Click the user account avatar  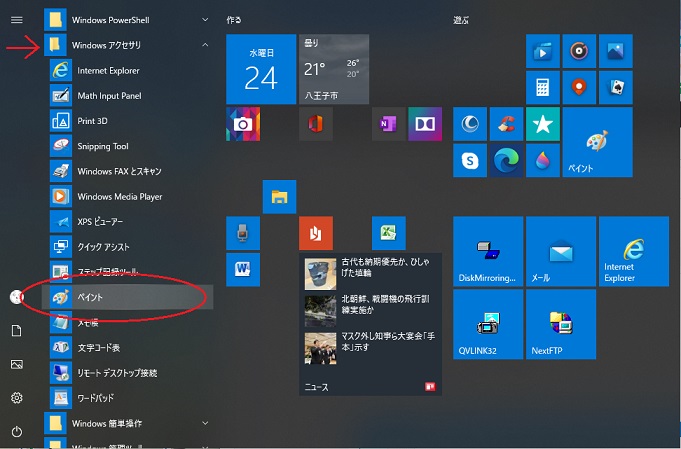(x=16, y=297)
